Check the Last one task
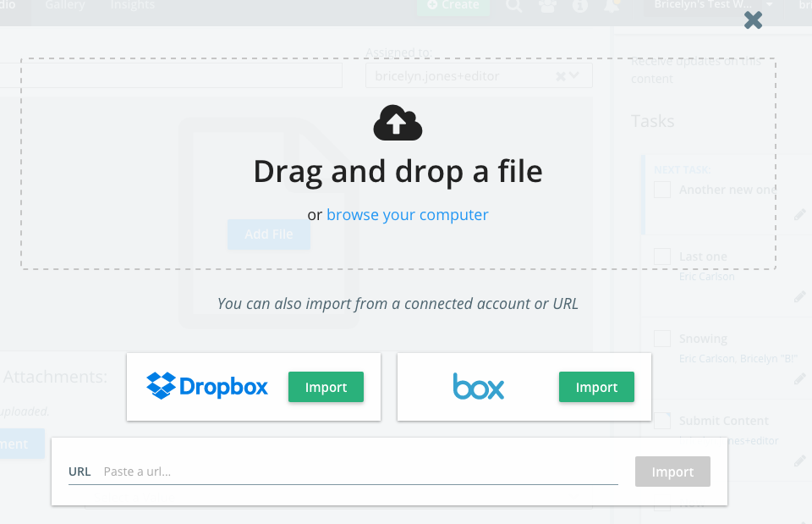Image resolution: width=812 pixels, height=524 pixels. pyautogui.click(x=662, y=256)
